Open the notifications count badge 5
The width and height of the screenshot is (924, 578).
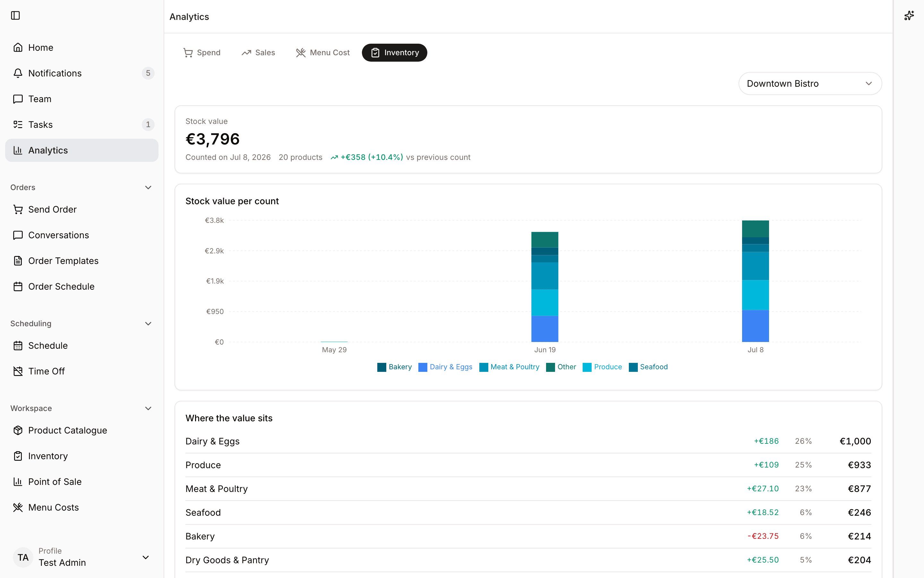(x=148, y=73)
